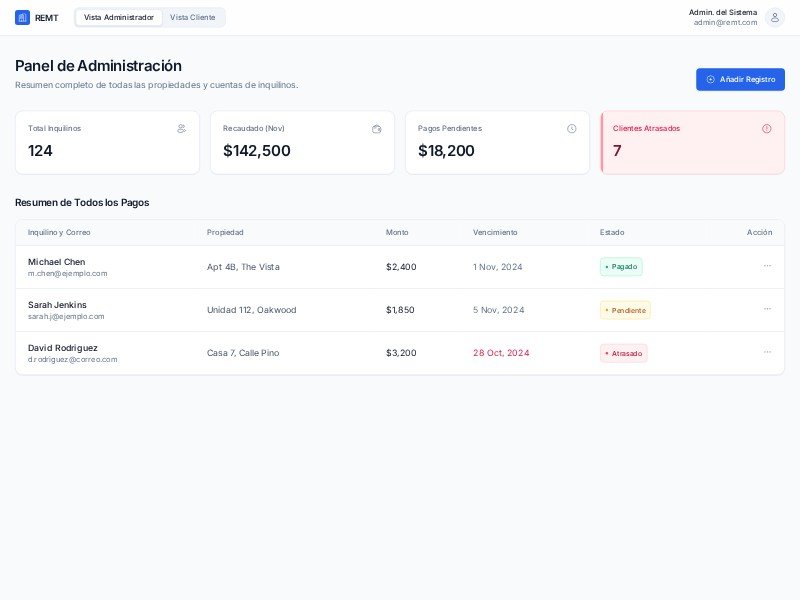Switch to Vista Cliente tab
This screenshot has height=600, width=800.
pos(192,17)
